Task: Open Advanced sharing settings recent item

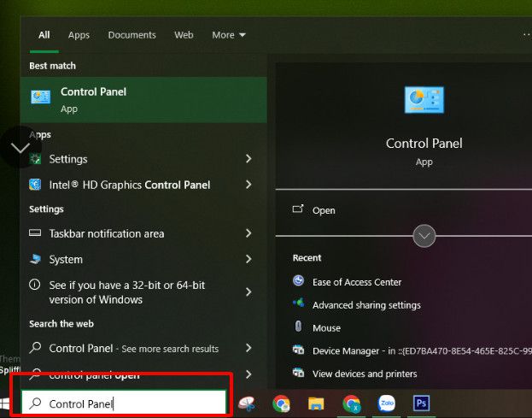Action: 366,305
